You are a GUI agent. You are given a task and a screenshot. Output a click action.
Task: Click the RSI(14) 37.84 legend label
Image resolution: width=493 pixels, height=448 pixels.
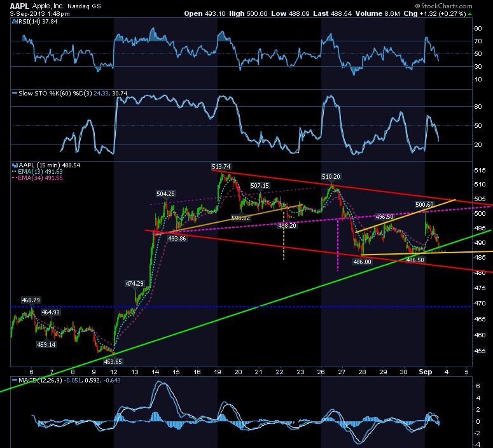click(x=38, y=22)
